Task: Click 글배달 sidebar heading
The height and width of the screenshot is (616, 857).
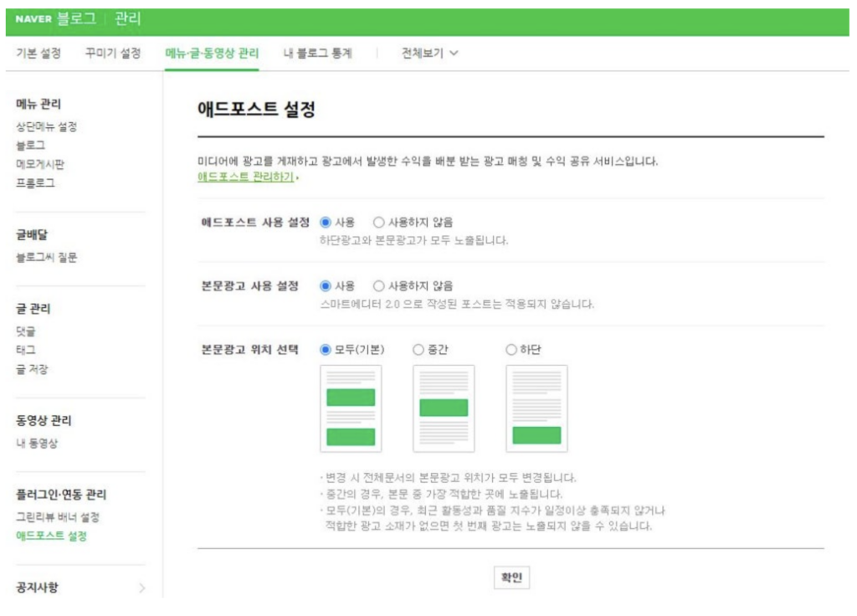Action: point(32,235)
